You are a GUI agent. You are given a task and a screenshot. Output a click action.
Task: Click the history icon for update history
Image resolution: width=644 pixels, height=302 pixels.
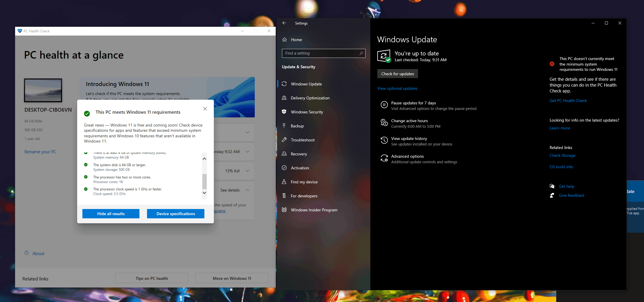point(384,141)
